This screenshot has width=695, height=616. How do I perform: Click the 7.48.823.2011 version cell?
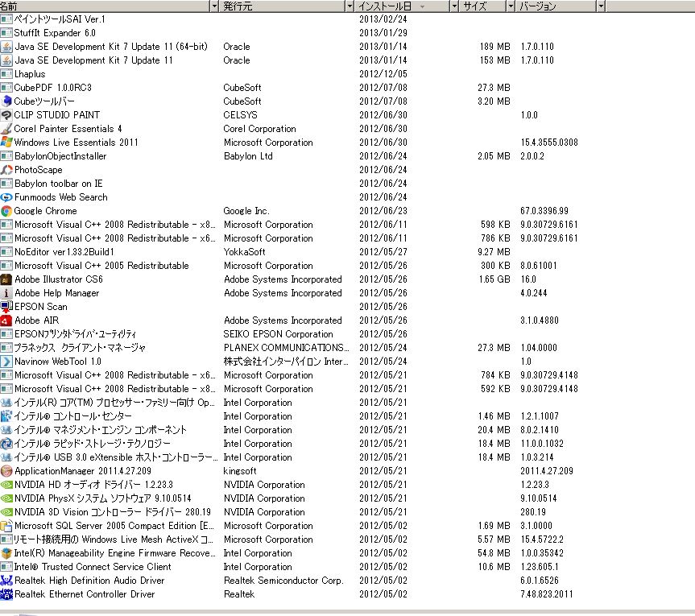click(547, 593)
